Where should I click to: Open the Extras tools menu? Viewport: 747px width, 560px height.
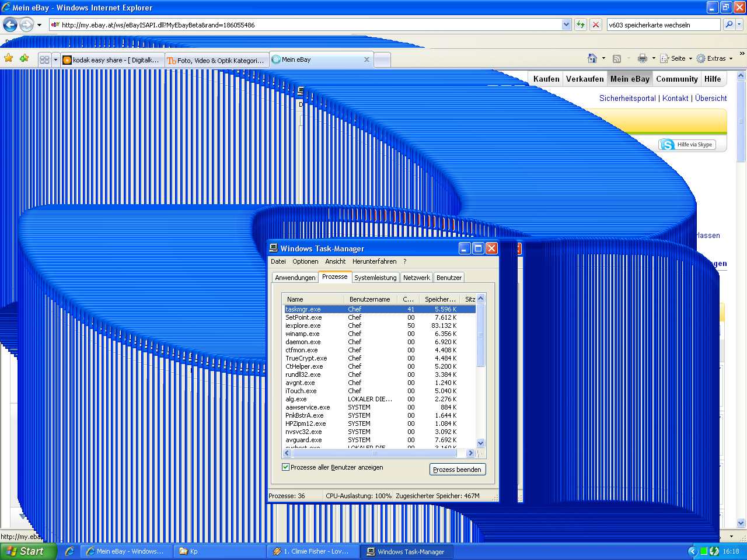click(714, 58)
